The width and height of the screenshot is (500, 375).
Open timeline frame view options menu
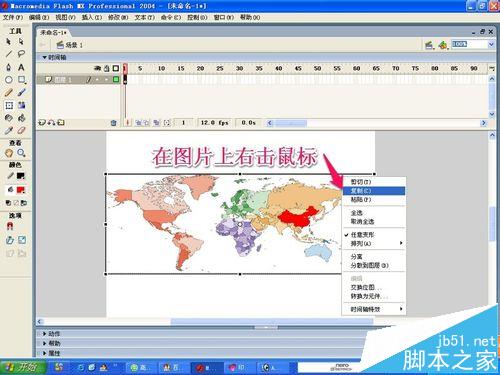pos(491,68)
